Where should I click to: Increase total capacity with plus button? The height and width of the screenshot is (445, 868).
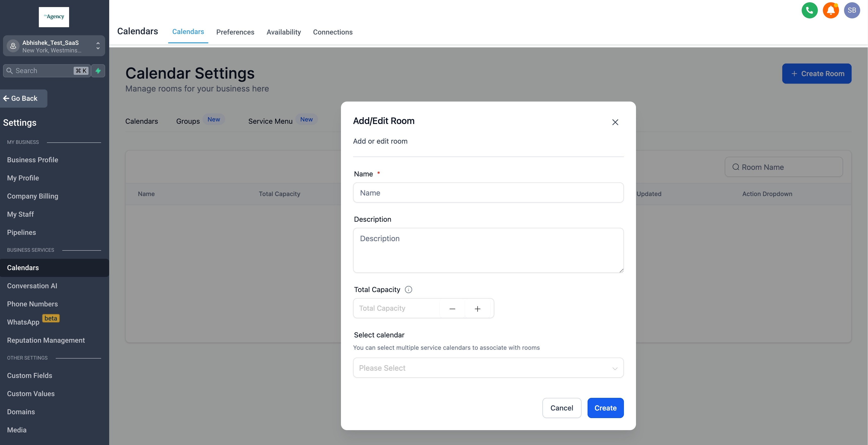[477, 309]
